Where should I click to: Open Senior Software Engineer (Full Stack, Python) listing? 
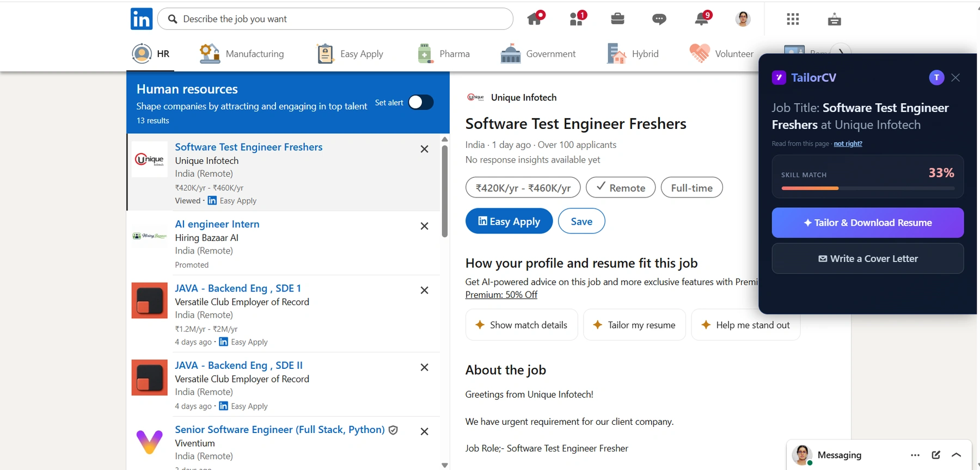tap(280, 430)
